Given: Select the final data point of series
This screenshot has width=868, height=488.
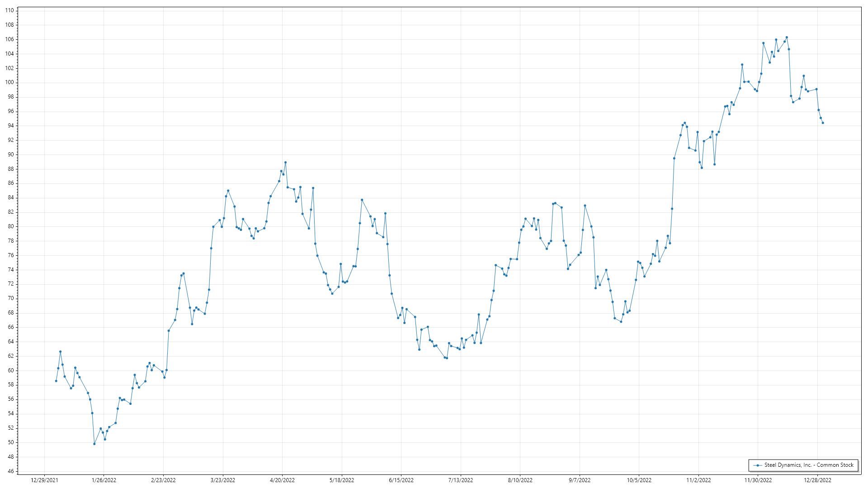Looking at the screenshot, I should point(823,123).
